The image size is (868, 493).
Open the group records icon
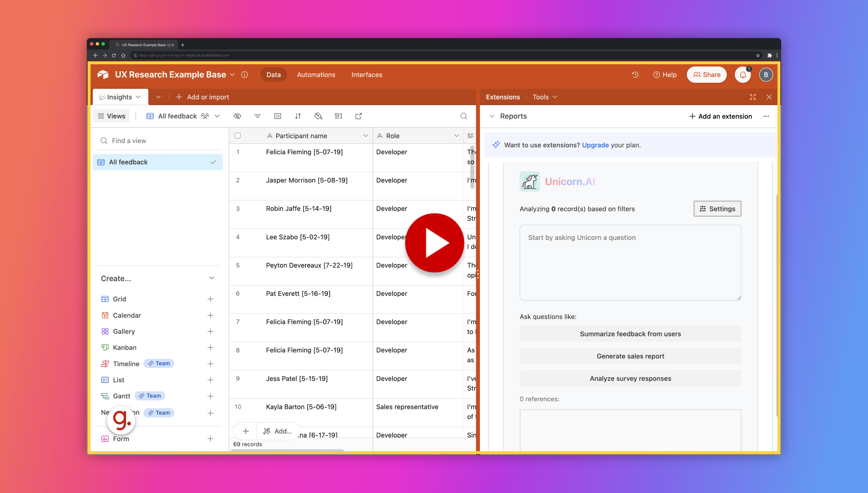click(x=278, y=116)
